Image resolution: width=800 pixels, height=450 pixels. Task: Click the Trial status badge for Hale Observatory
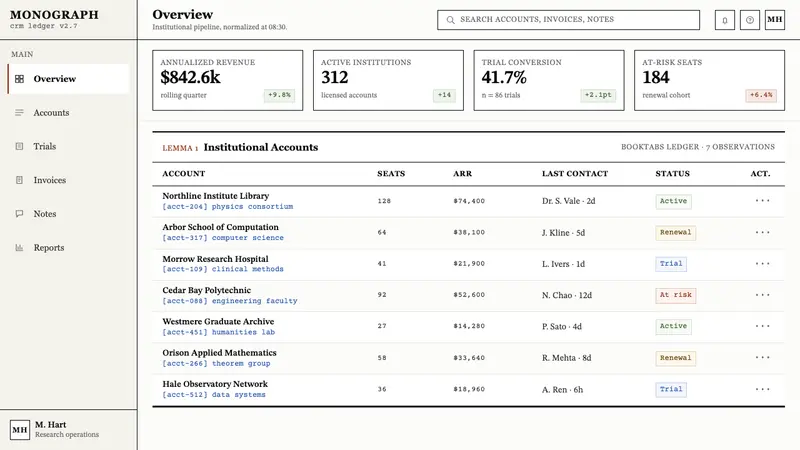[x=671, y=389]
